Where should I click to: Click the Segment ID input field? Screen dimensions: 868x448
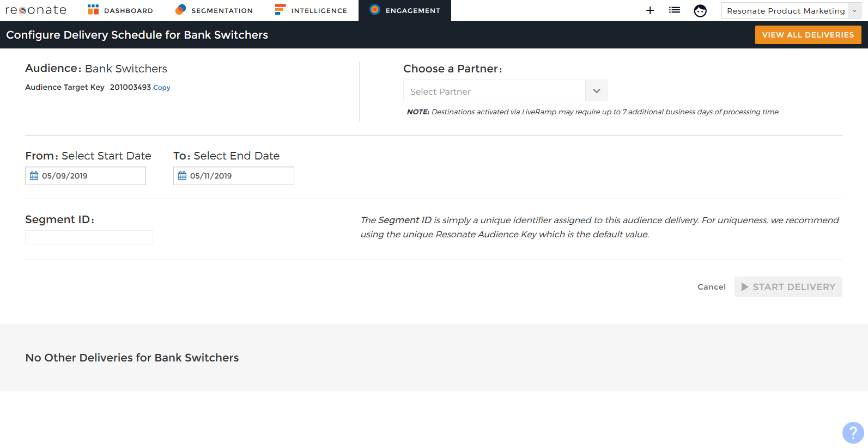(89, 237)
